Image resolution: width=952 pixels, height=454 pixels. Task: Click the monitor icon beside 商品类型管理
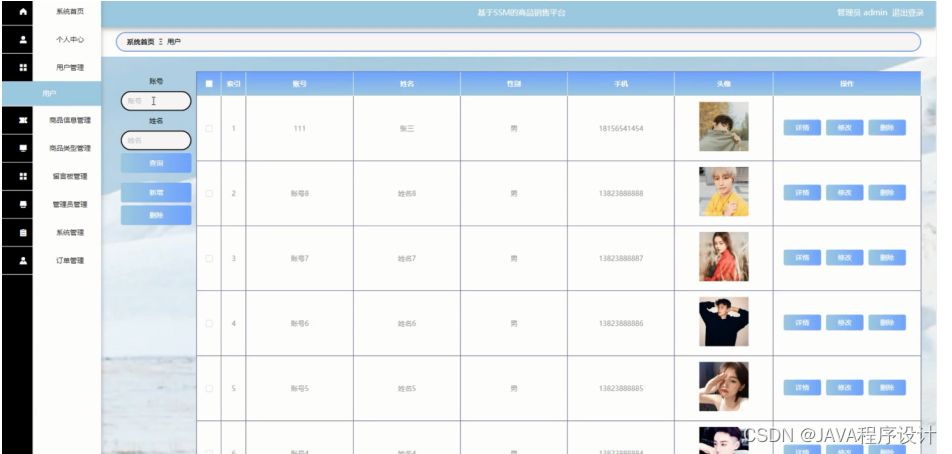point(23,148)
